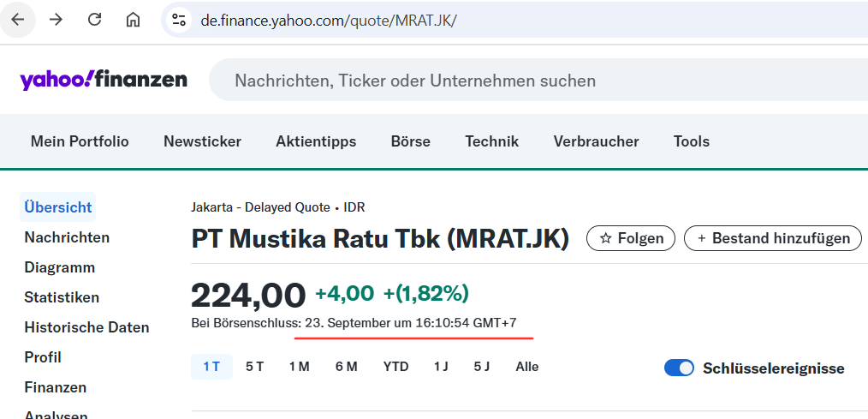Open the Mein Portfolio menu
Screen dimensions: 868x419
pos(80,141)
